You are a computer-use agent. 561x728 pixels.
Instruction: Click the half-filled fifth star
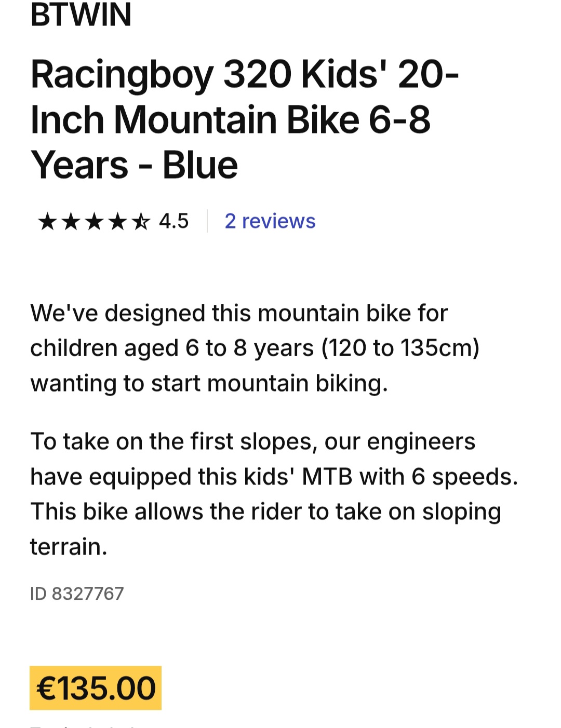[140, 222]
